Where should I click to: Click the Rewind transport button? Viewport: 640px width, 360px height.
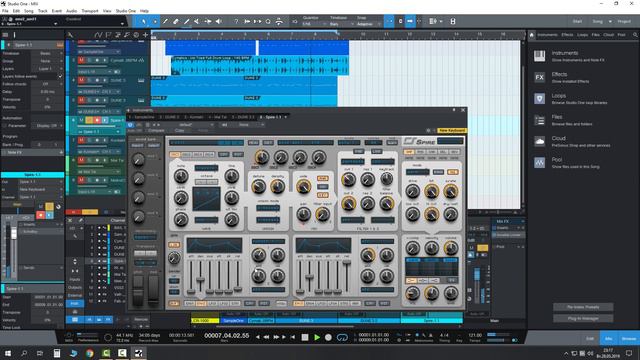point(267,337)
